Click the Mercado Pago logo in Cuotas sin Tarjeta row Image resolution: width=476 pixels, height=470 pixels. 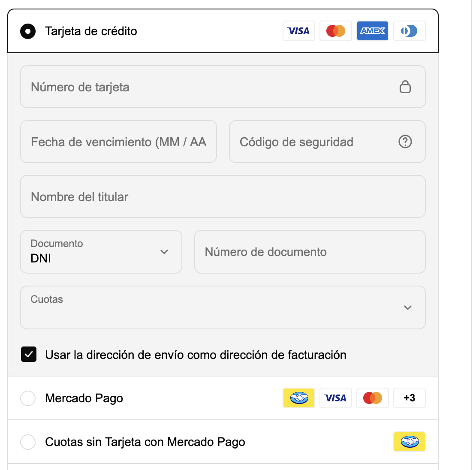(410, 442)
